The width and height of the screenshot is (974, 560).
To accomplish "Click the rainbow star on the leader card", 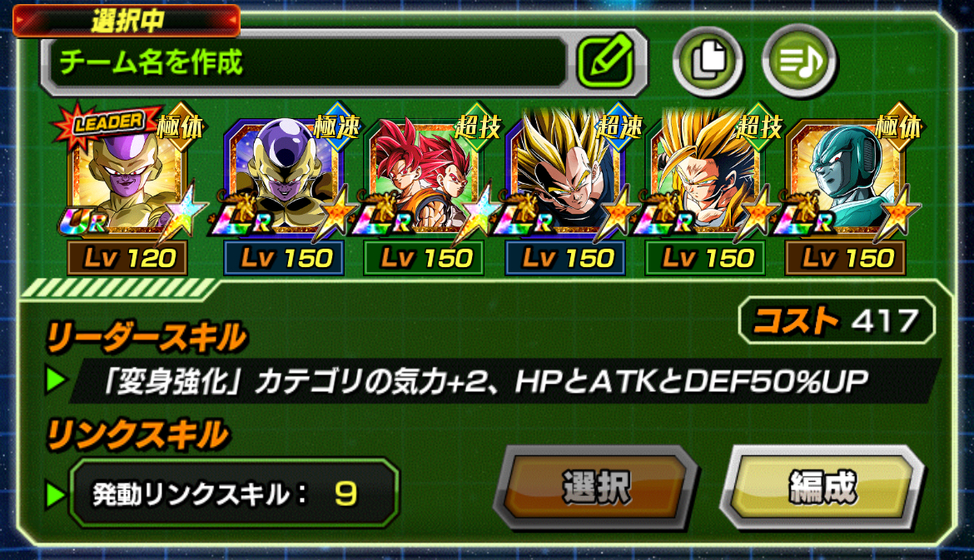I will pyautogui.click(x=180, y=211).
